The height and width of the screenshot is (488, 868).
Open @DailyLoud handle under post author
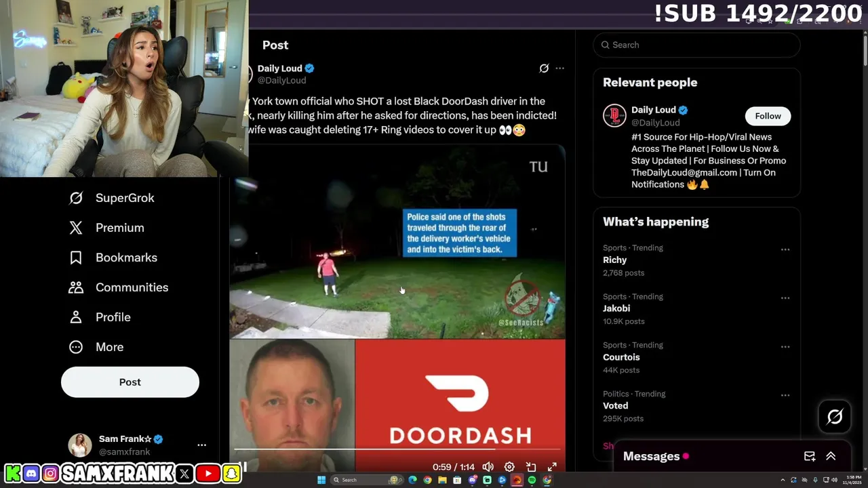point(281,80)
